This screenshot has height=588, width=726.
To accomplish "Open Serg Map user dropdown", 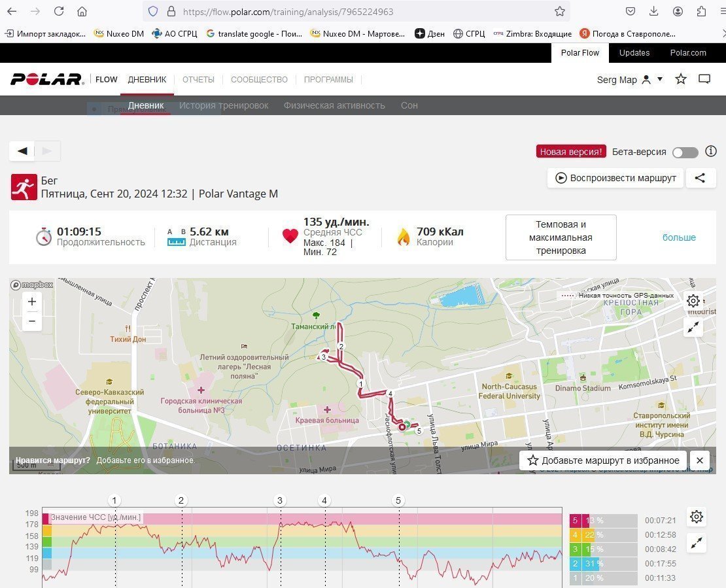I will click(630, 80).
